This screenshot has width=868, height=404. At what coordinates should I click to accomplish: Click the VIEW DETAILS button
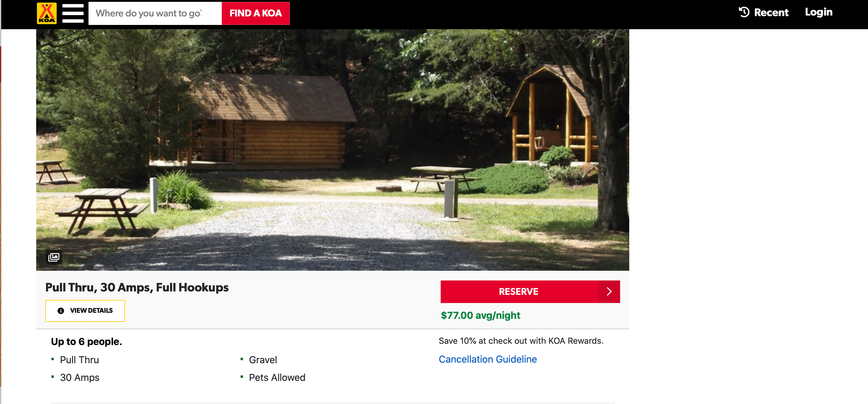point(85,311)
